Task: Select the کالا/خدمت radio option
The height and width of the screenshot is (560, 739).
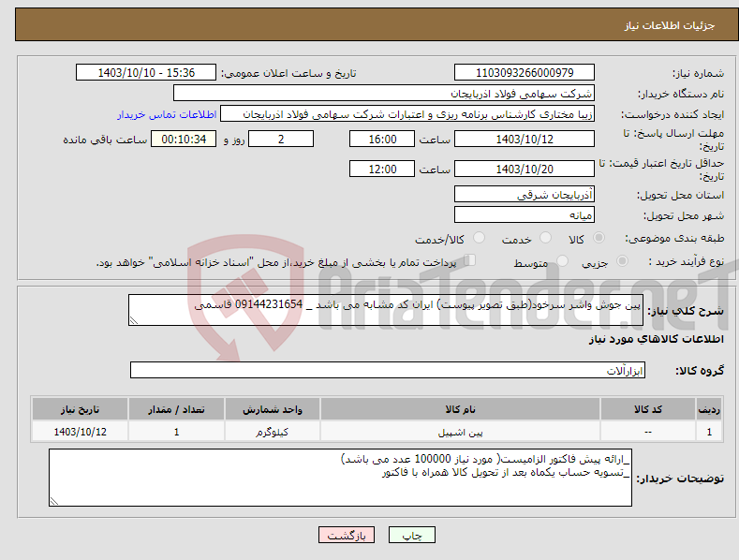Action: pyautogui.click(x=479, y=238)
